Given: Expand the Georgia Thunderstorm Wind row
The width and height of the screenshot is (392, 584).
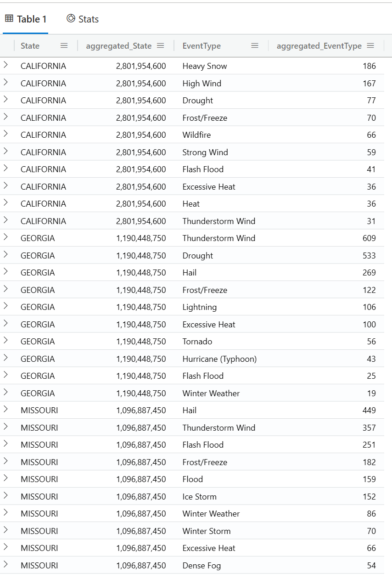Looking at the screenshot, I should (x=6, y=237).
